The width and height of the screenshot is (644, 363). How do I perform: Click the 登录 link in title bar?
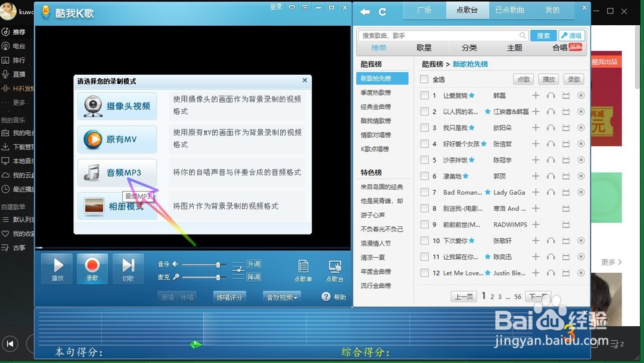(x=276, y=7)
